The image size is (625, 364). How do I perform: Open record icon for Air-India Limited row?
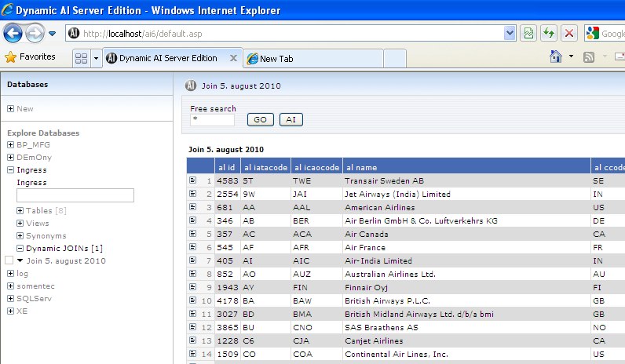(193, 260)
